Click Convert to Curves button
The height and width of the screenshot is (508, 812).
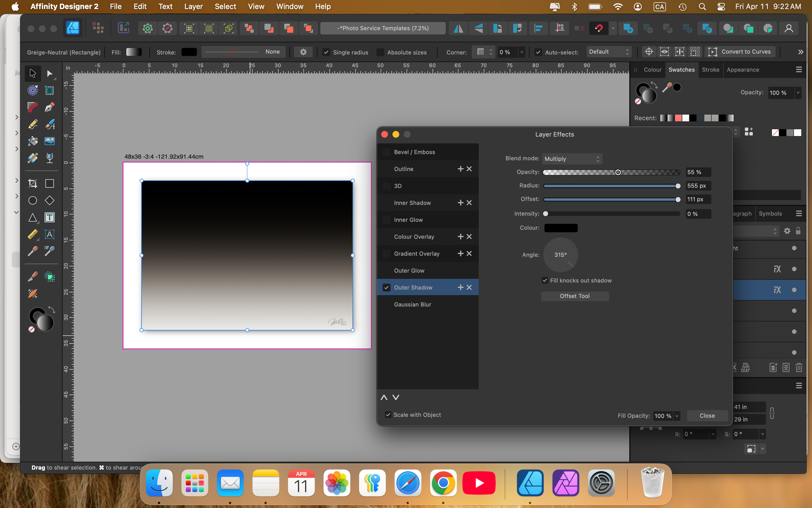pyautogui.click(x=742, y=52)
